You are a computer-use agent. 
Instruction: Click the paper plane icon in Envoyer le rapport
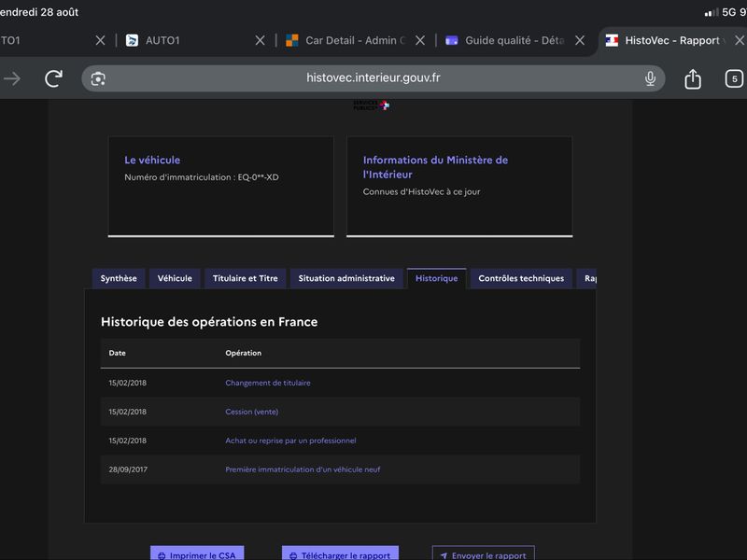pyautogui.click(x=444, y=555)
